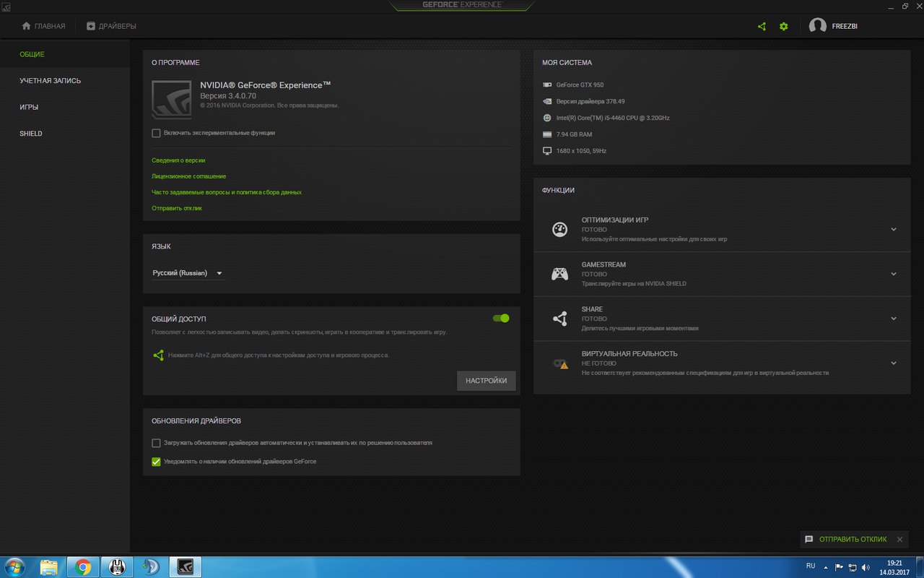Click the НАСТРОЙКИ button
Viewport: 924px width, 578px height.
487,381
